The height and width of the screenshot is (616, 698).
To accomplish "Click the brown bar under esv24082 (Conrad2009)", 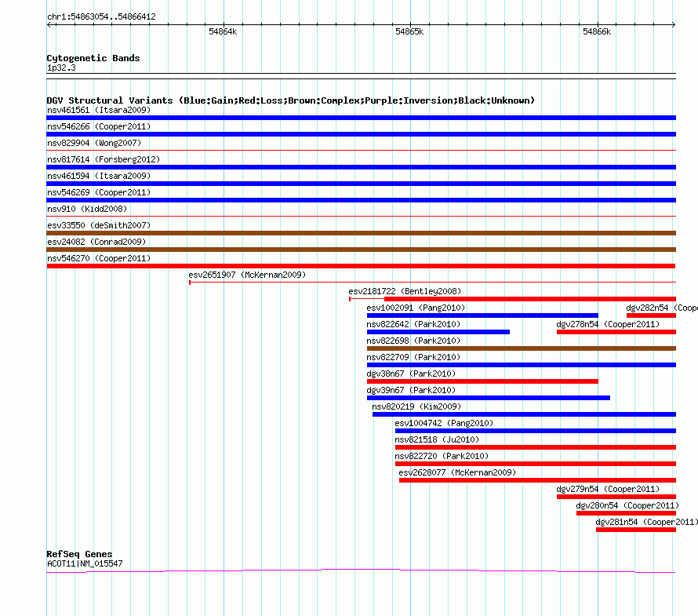I will click(x=361, y=250).
